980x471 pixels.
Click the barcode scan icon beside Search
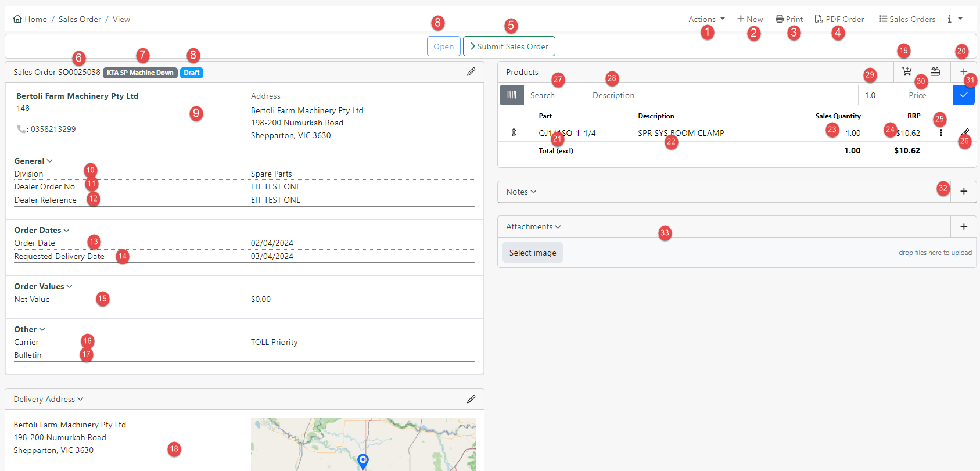(x=511, y=95)
